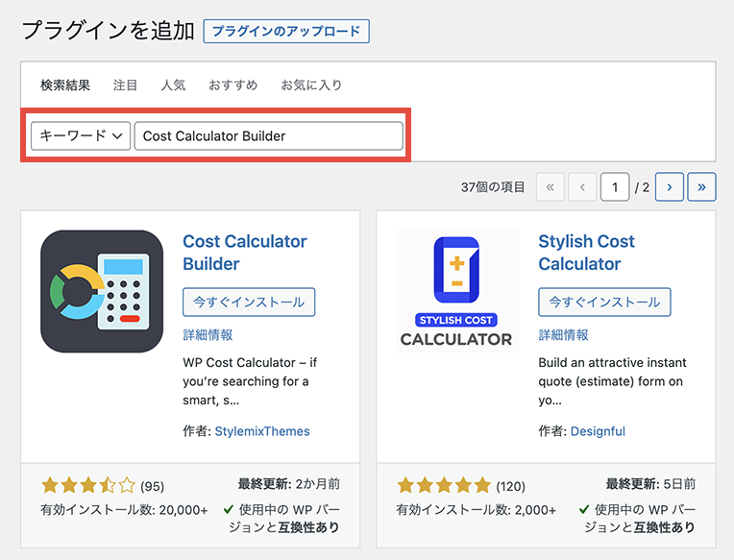The width and height of the screenshot is (734, 560).
Task: Click 最終更新: 5日前 text
Action: point(650,484)
